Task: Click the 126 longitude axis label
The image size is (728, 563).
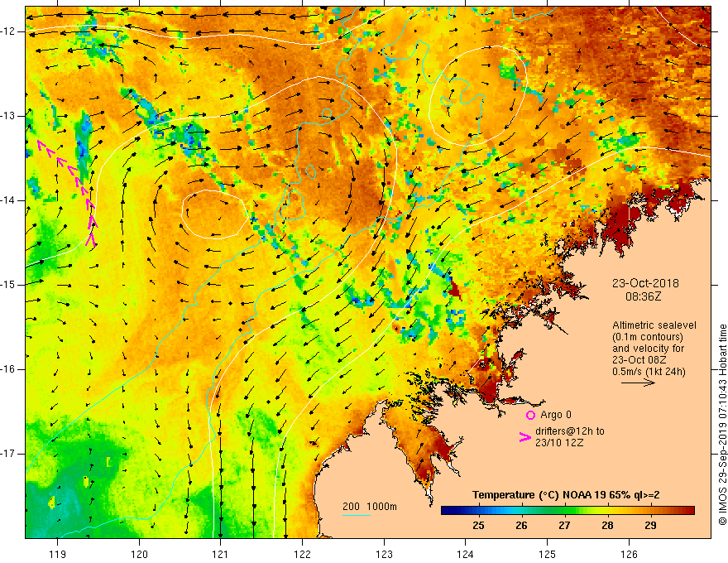Action: (629, 554)
